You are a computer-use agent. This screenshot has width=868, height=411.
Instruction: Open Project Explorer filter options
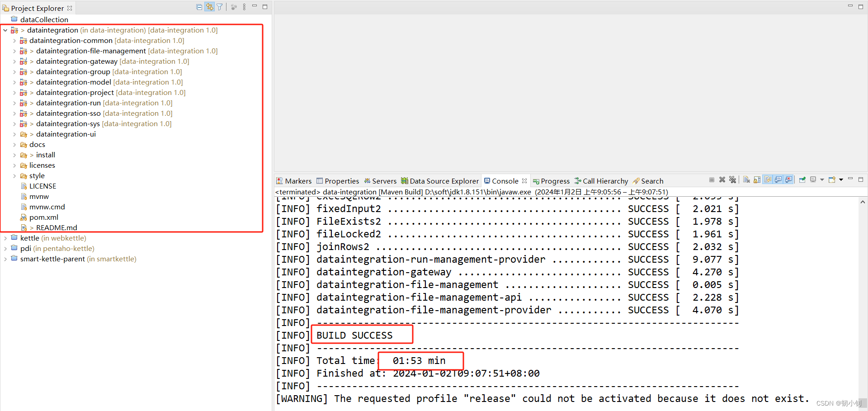[x=220, y=7]
